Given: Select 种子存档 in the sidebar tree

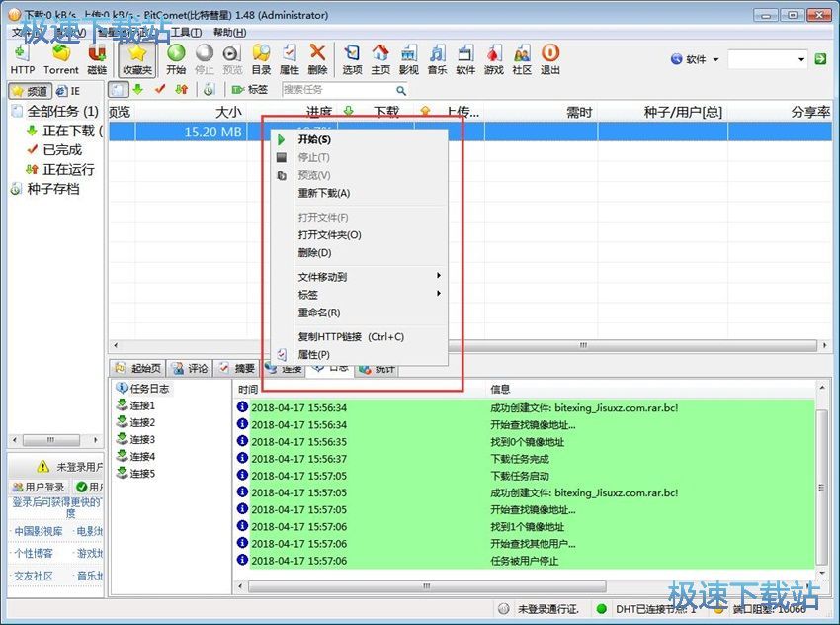Looking at the screenshot, I should [x=45, y=189].
